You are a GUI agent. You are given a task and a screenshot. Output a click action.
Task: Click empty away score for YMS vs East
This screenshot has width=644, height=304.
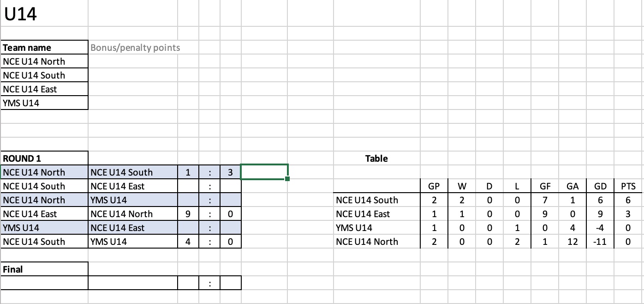pos(230,228)
